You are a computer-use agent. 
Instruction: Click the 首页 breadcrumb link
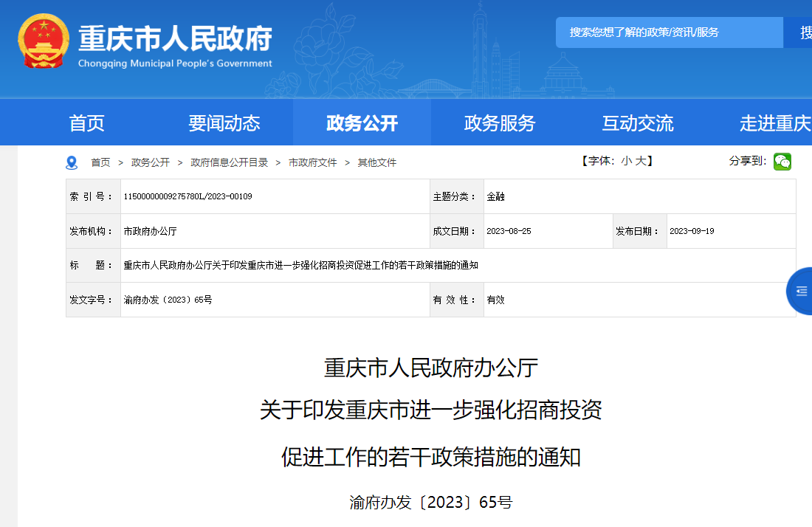point(100,162)
